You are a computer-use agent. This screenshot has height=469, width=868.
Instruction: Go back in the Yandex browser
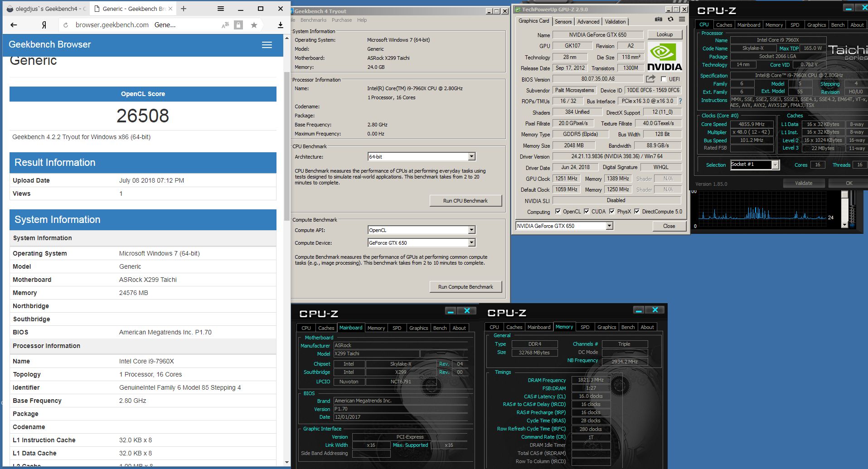[x=14, y=25]
